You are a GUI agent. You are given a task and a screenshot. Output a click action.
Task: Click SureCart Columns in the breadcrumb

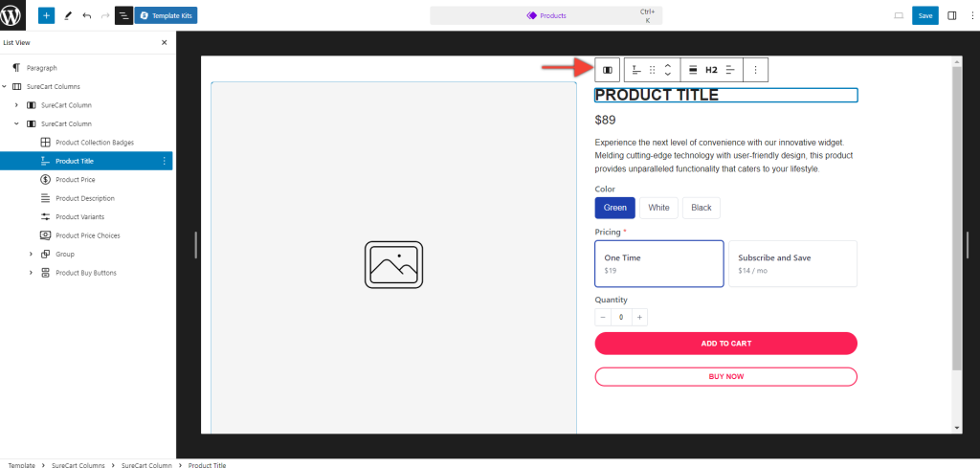coord(78,464)
